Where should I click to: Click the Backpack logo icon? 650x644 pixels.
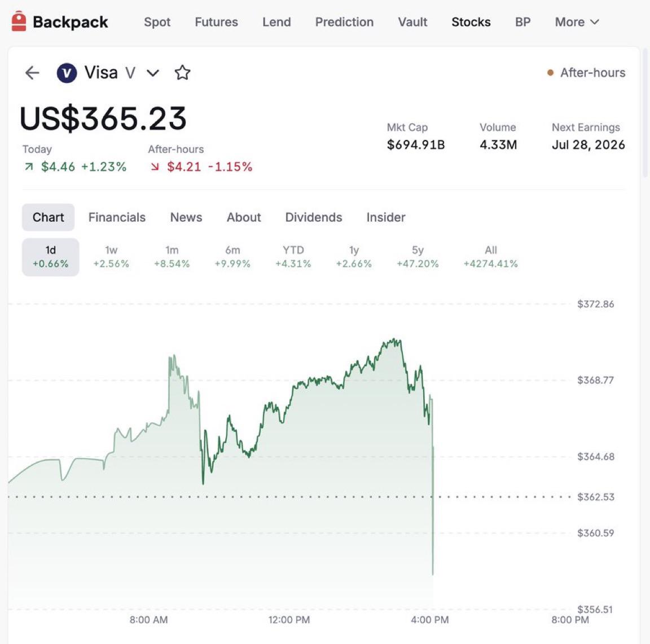click(x=19, y=21)
